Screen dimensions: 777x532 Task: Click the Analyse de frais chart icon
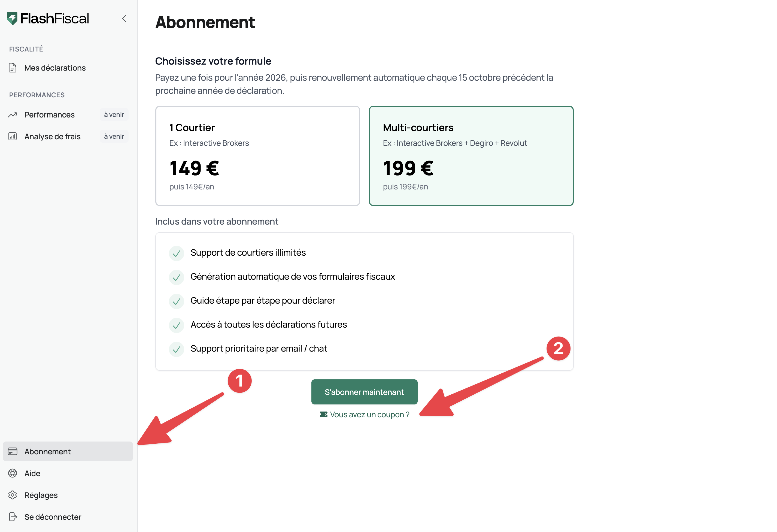13,137
